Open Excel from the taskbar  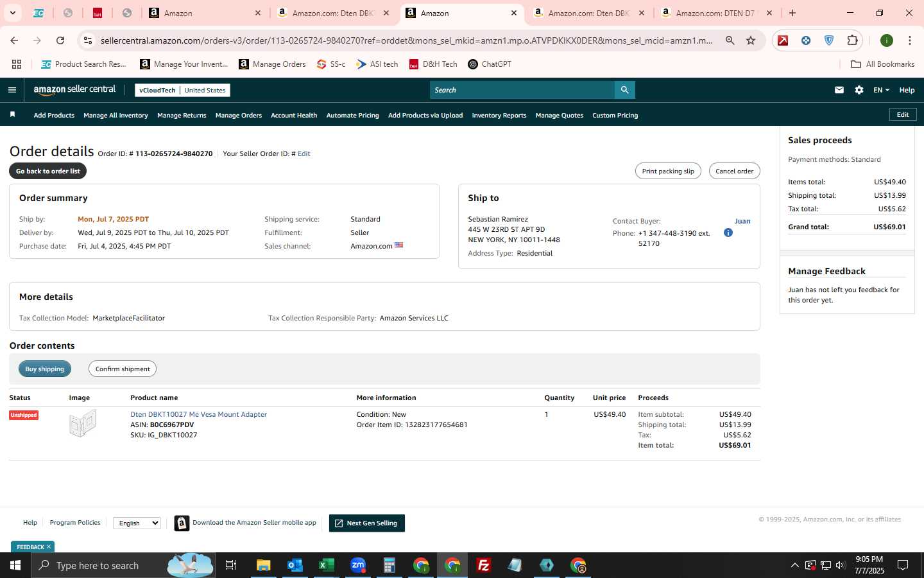[x=327, y=565]
